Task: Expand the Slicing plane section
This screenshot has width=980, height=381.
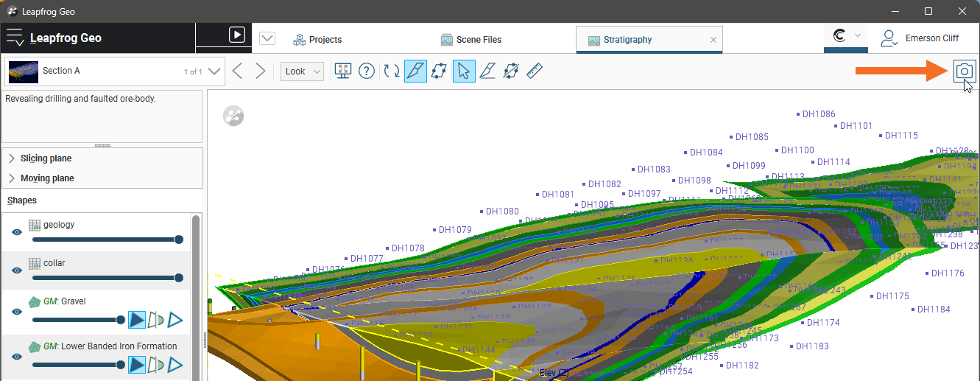Action: [x=12, y=158]
